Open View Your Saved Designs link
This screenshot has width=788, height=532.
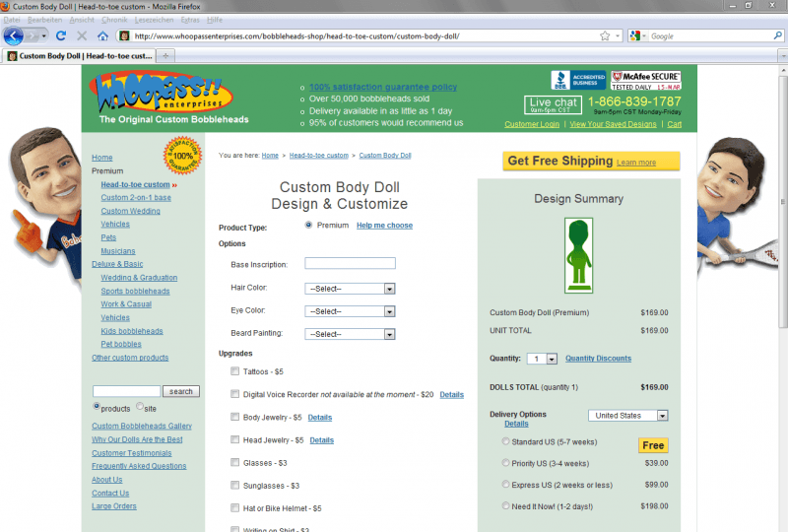pyautogui.click(x=613, y=124)
